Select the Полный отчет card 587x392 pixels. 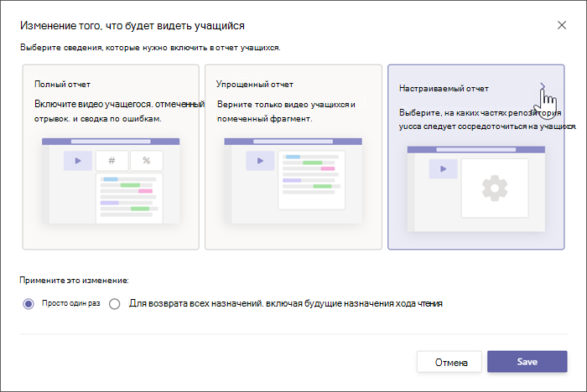tap(111, 157)
